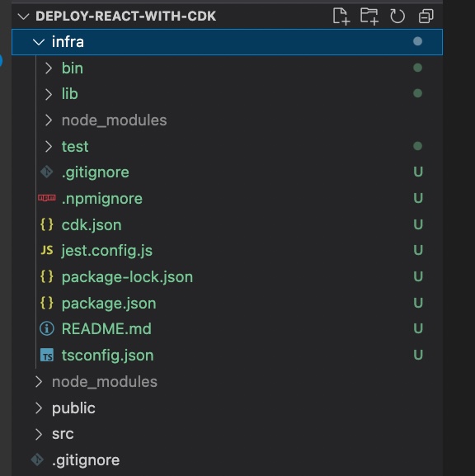This screenshot has width=475, height=476.
Task: Open the .gitignore file inside infra
Action: click(96, 172)
